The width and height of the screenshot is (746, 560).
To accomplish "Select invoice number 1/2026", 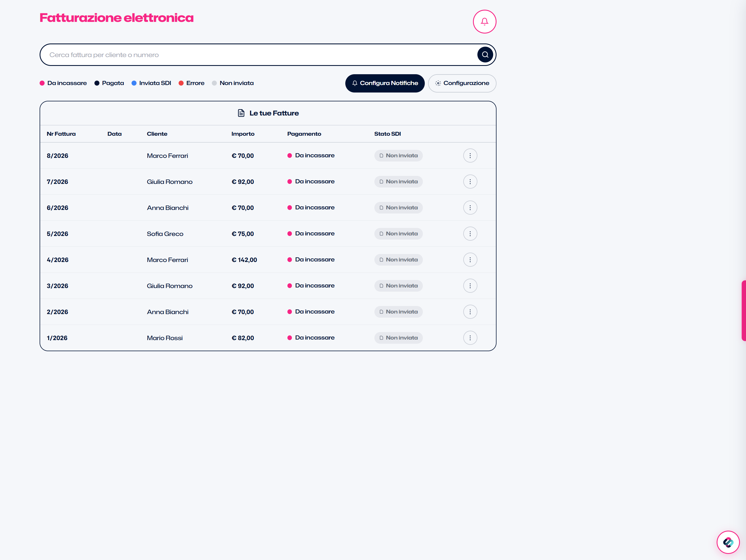I will pyautogui.click(x=57, y=338).
